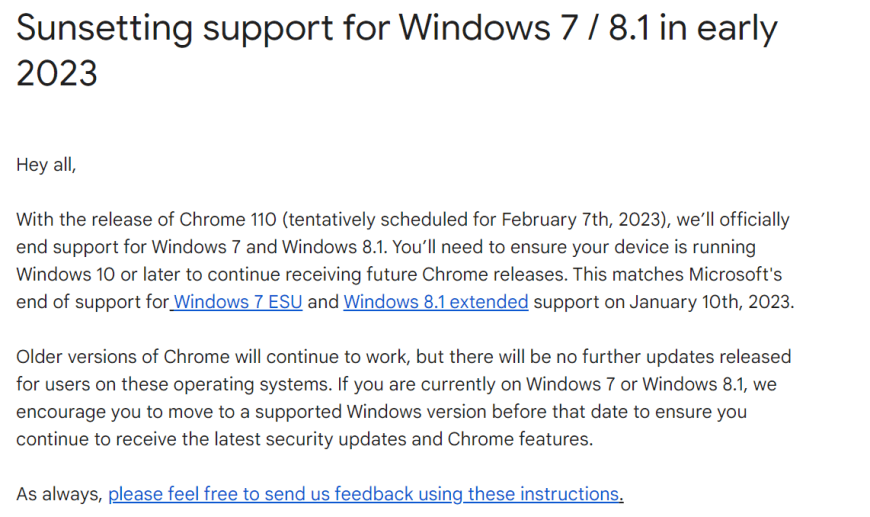Viewport: 870px width, 517px height.
Task: Open the Windows 7 ESU link
Action: (x=237, y=302)
